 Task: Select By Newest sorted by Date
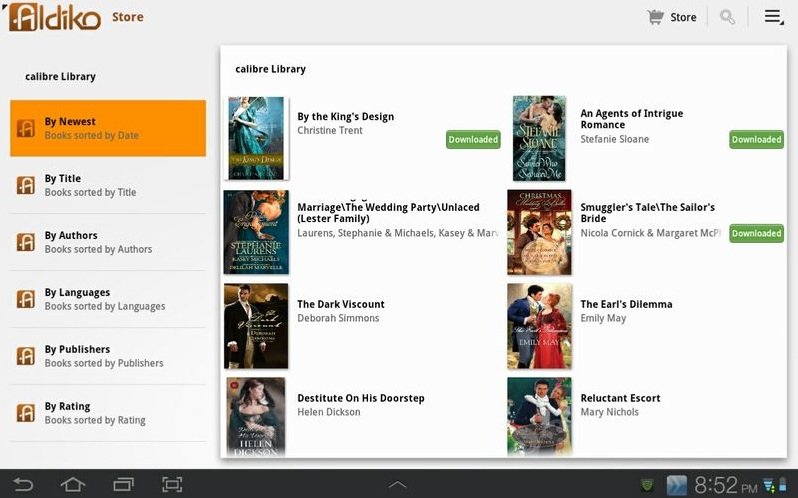pos(108,128)
